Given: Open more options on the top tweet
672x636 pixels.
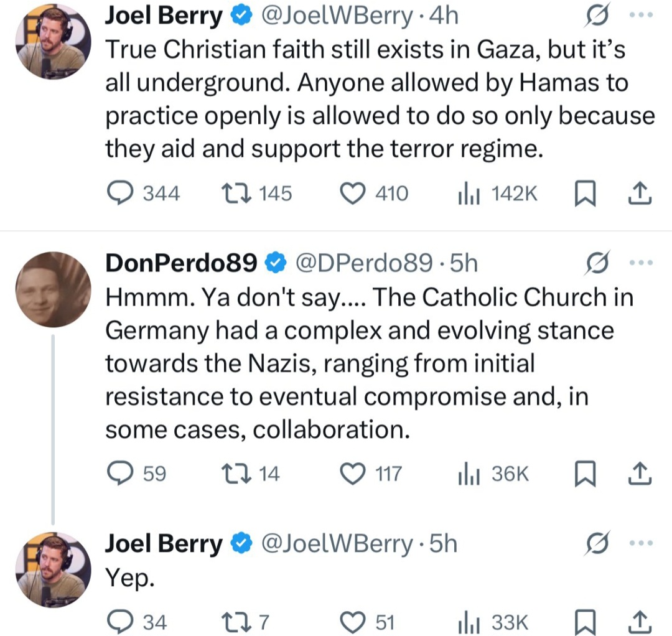Looking at the screenshot, I should [x=641, y=15].
